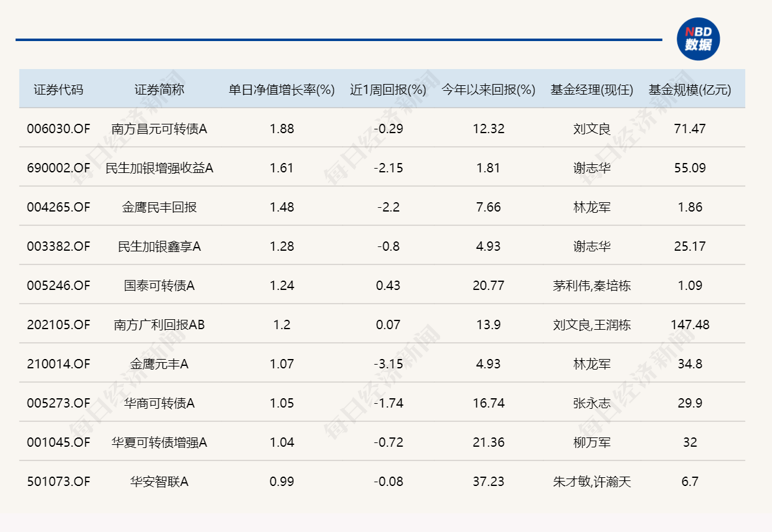Select daily growth value 1.28
Screen dimensions: 772x532
coord(282,246)
